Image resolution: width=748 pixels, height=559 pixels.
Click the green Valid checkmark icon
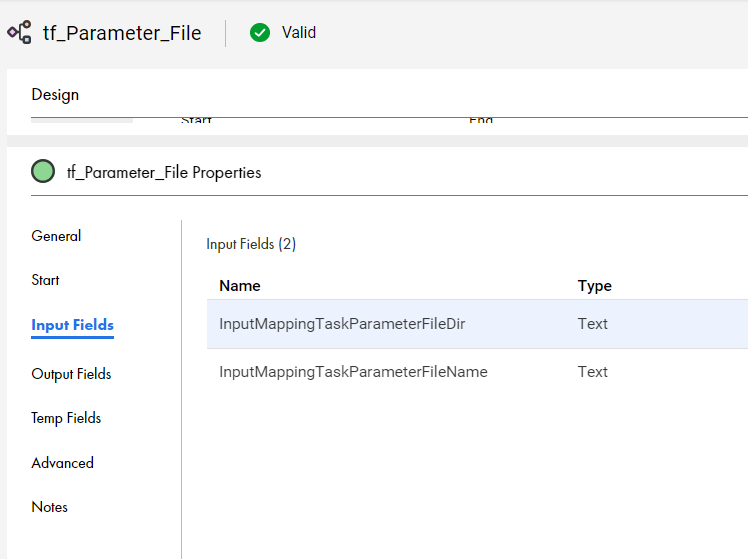tap(260, 32)
